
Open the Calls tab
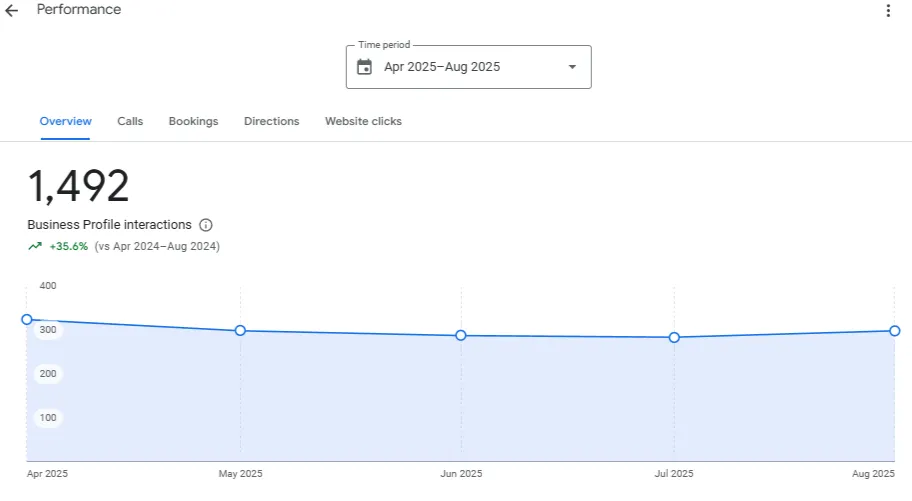click(x=130, y=121)
